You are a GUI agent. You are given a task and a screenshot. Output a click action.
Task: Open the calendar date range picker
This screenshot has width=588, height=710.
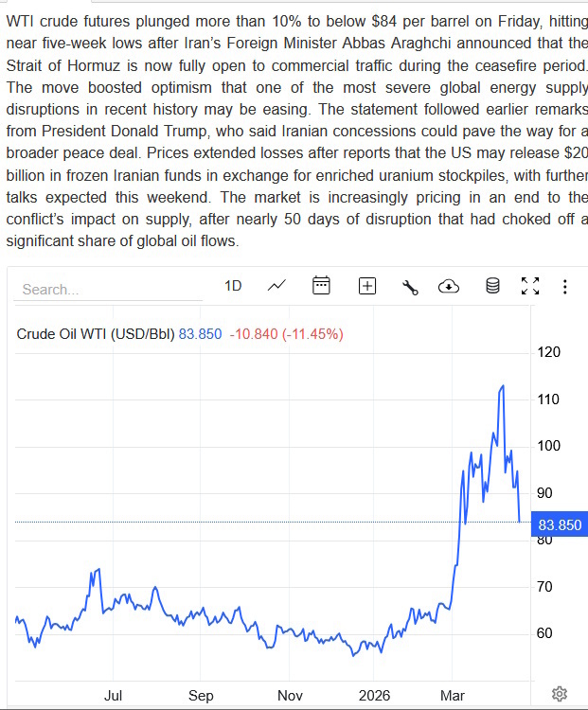click(321, 286)
